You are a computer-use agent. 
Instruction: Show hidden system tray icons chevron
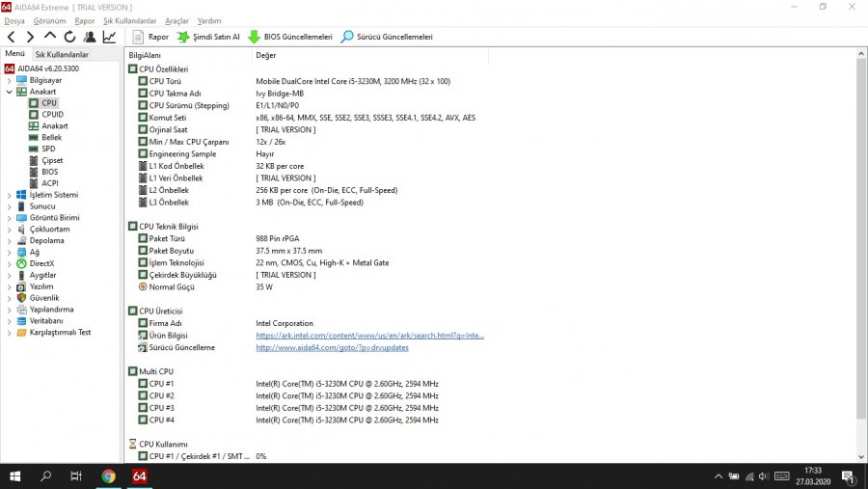click(719, 476)
